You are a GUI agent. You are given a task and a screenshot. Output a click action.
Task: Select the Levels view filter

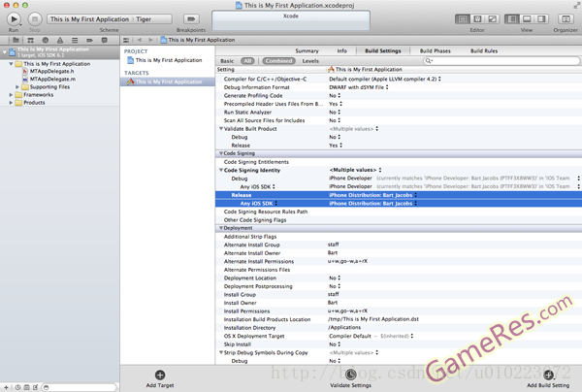[310, 61]
